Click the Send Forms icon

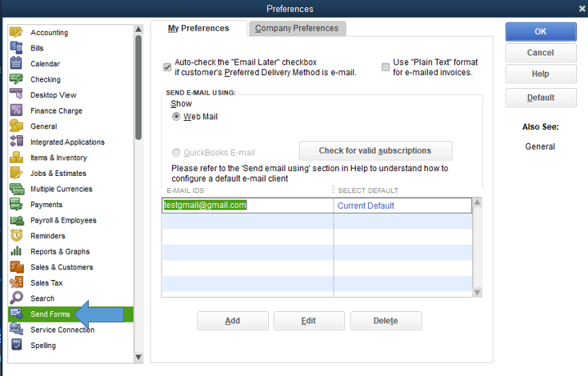(x=16, y=314)
